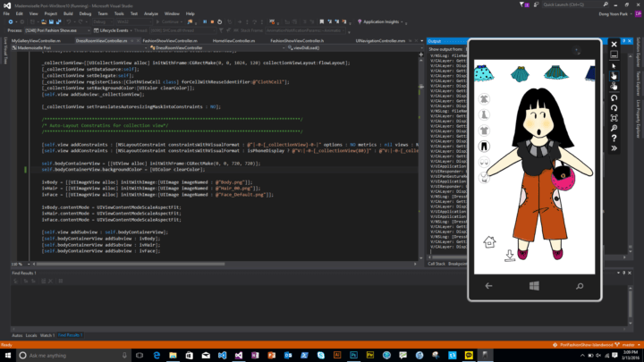Screen dimensions: 644x362
Task: Choose the teal skirt with yellow bow
Action: click(520, 74)
